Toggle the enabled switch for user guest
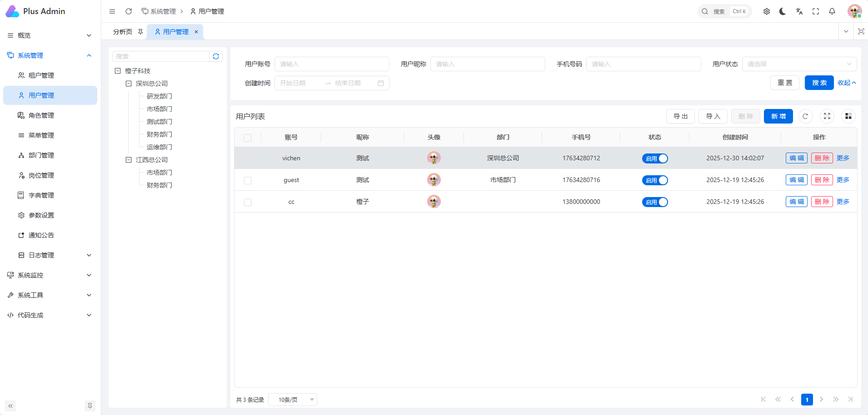 655,180
